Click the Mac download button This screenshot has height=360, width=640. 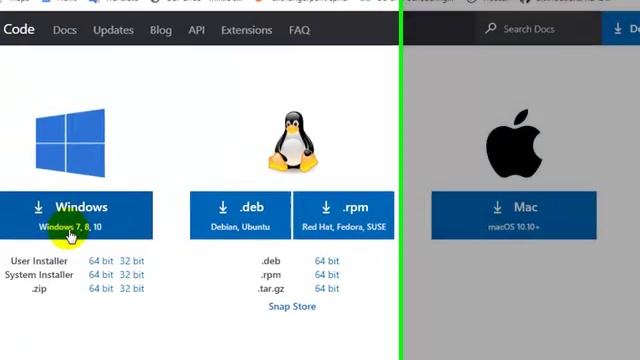[x=514, y=215]
